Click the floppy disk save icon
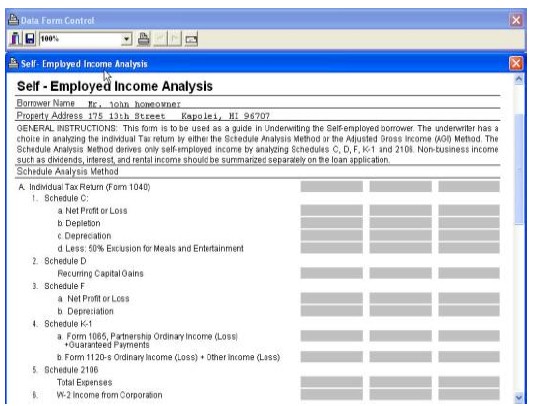The image size is (533, 406). pyautogui.click(x=30, y=38)
